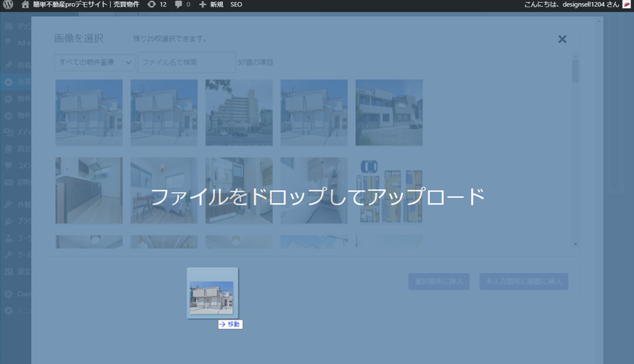Click the updates icon showing 12
The height and width of the screenshot is (364, 634).
152,5
